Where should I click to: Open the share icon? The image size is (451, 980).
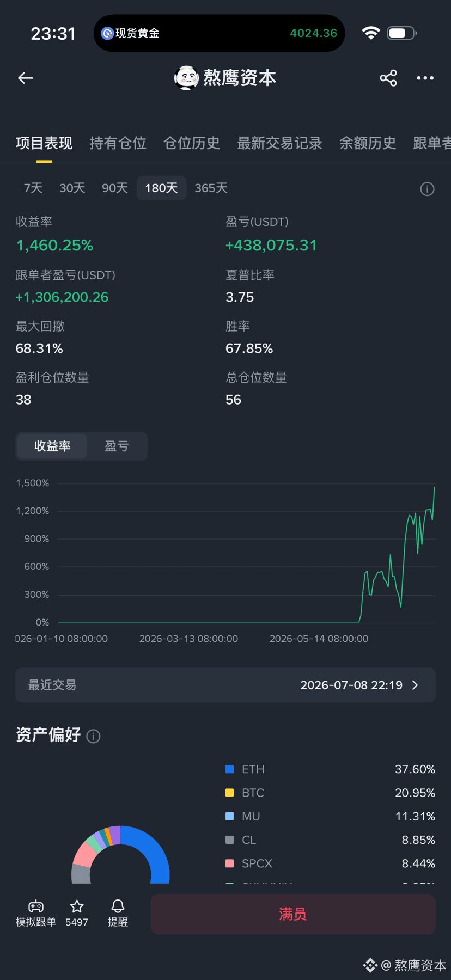click(388, 78)
